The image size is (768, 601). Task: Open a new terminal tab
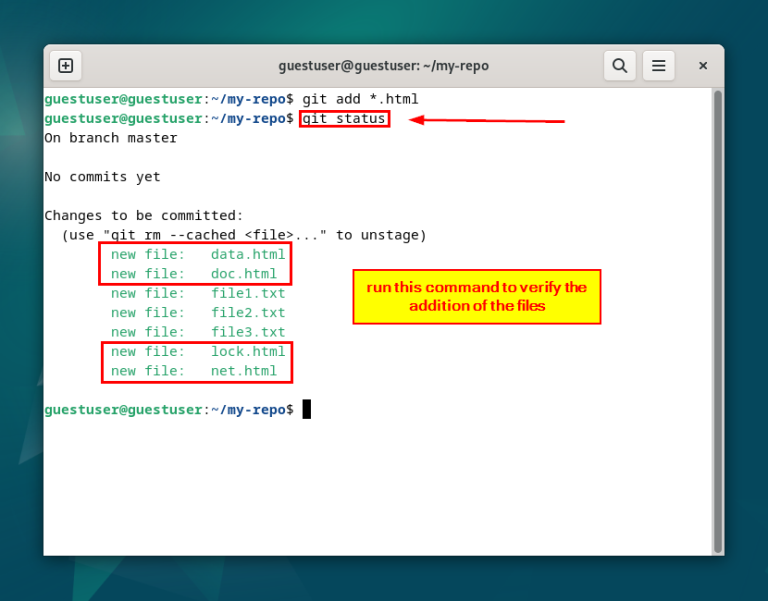[x=66, y=66]
